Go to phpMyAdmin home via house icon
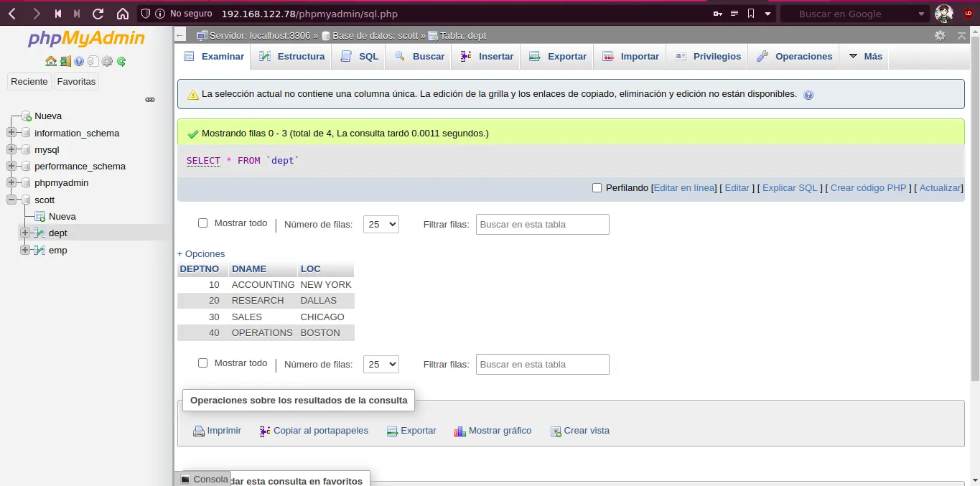Image resolution: width=980 pixels, height=486 pixels. (51, 61)
